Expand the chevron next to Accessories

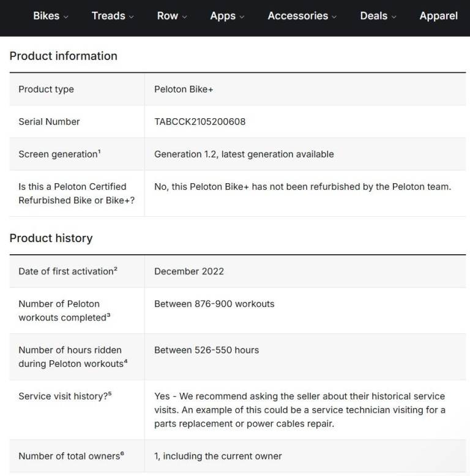click(x=334, y=17)
